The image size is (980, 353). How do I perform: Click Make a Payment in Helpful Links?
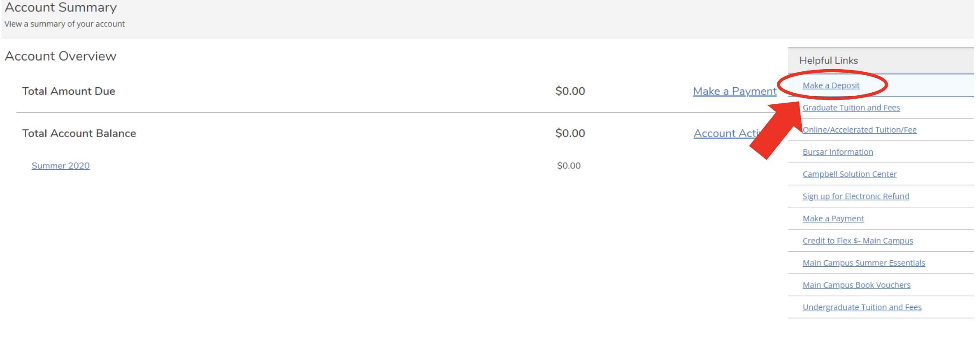click(x=832, y=218)
